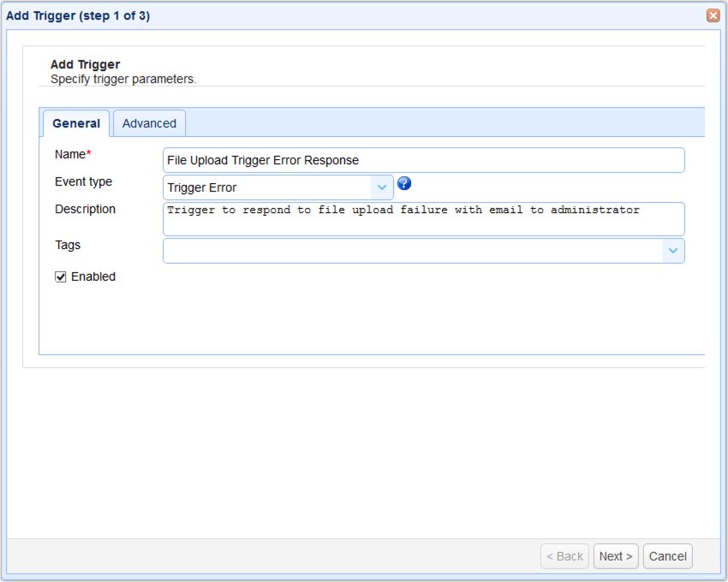Open the Event type help icon
728x582 pixels.
(x=404, y=184)
